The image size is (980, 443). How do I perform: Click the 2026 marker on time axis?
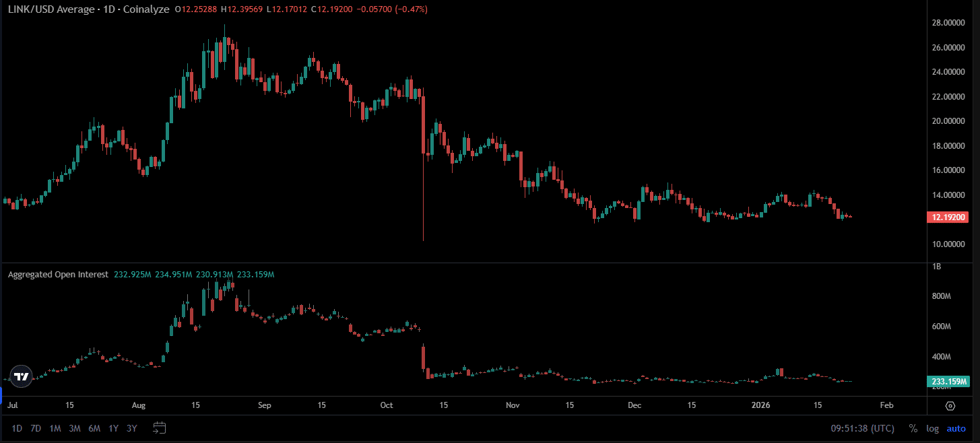[761, 405]
